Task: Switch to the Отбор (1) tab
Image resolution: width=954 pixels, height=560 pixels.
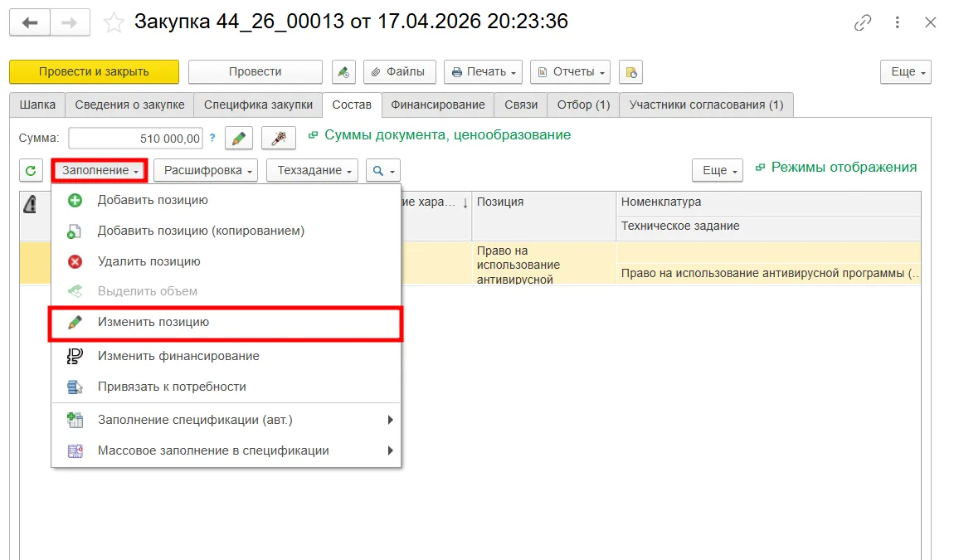Action: coord(583,105)
